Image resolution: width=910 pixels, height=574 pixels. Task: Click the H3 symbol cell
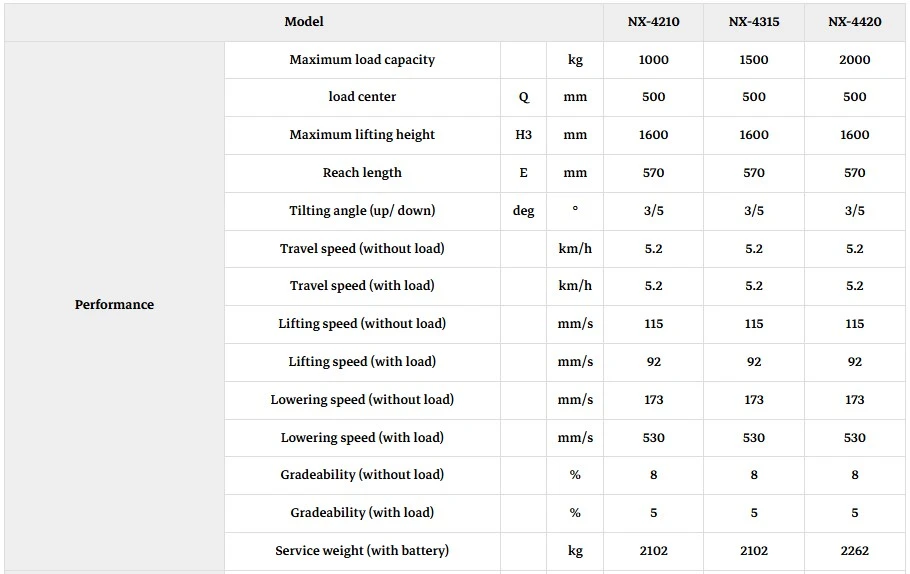coord(523,135)
